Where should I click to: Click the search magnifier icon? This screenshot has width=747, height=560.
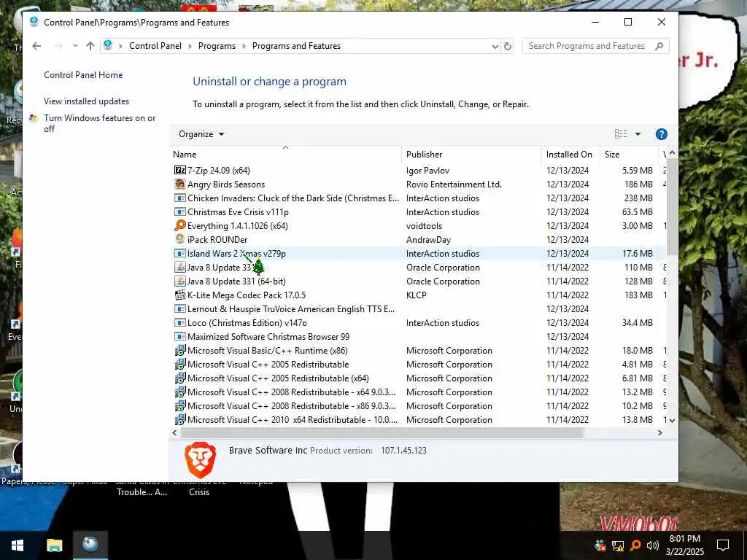(x=659, y=46)
